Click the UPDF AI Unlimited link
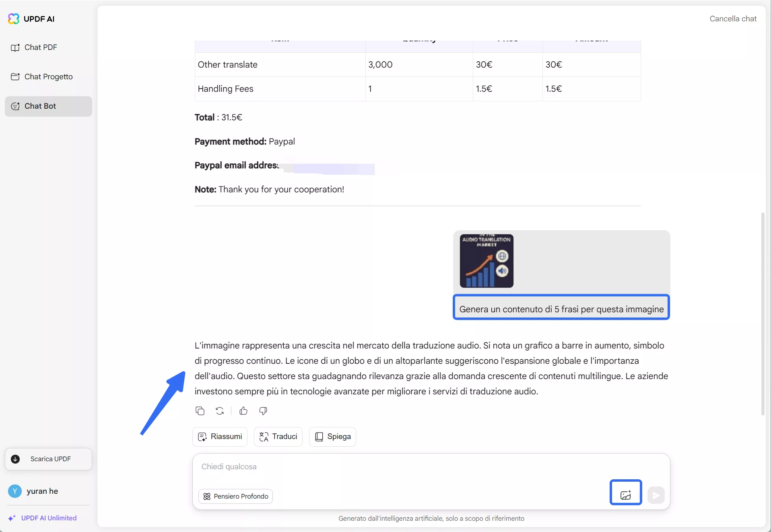Image resolution: width=771 pixels, height=532 pixels. [x=49, y=518]
